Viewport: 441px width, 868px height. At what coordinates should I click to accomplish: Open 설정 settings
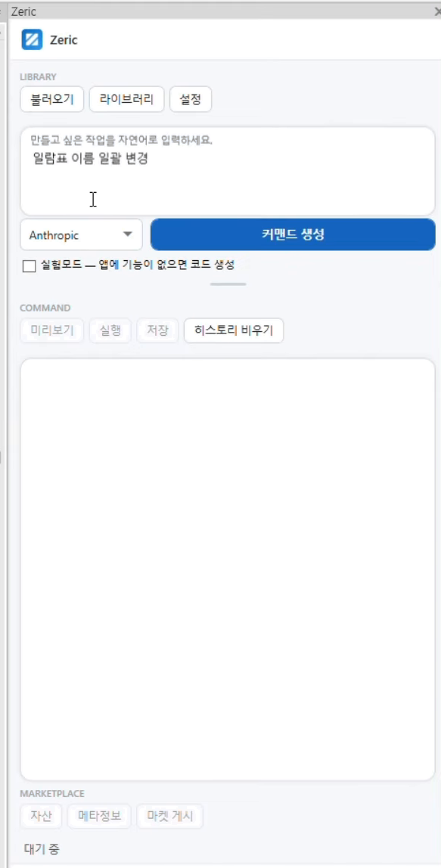191,100
